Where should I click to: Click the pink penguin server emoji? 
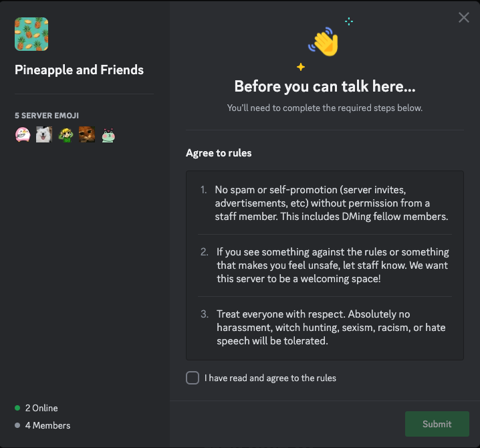click(22, 134)
